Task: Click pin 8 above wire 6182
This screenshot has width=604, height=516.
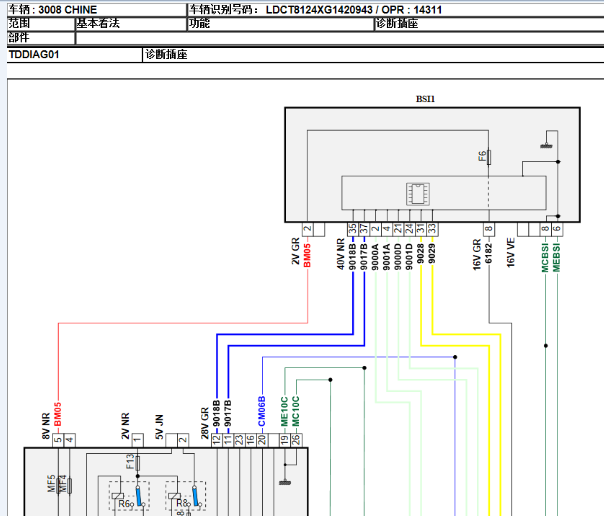Action: tap(488, 230)
